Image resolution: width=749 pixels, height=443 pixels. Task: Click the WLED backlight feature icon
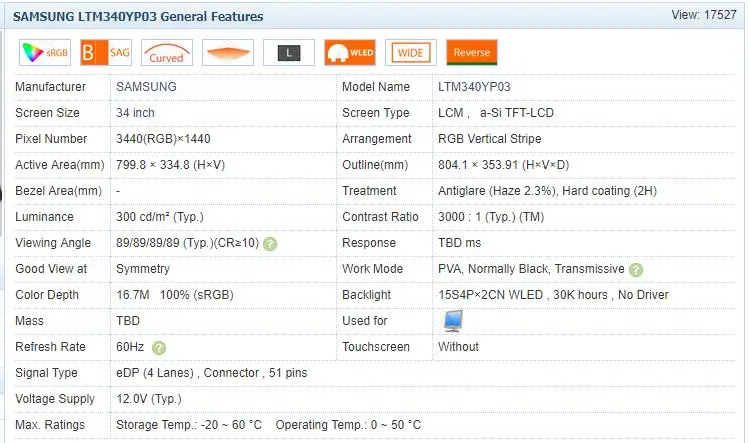click(x=350, y=53)
